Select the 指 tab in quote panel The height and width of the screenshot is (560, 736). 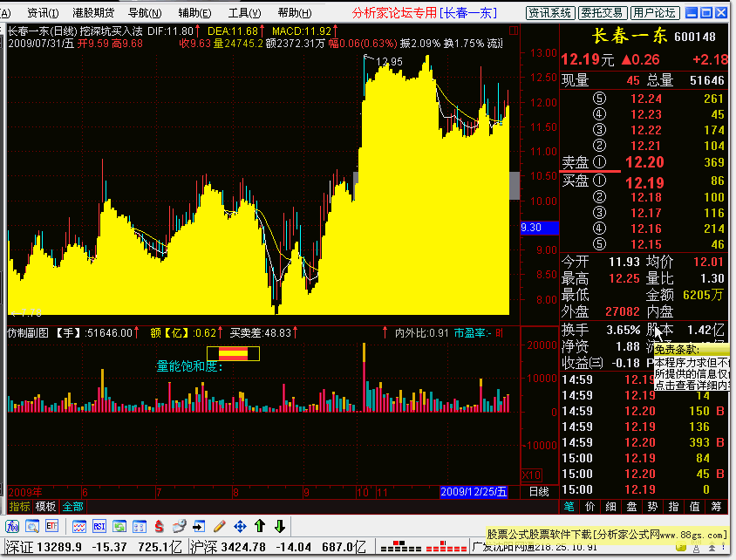(673, 507)
